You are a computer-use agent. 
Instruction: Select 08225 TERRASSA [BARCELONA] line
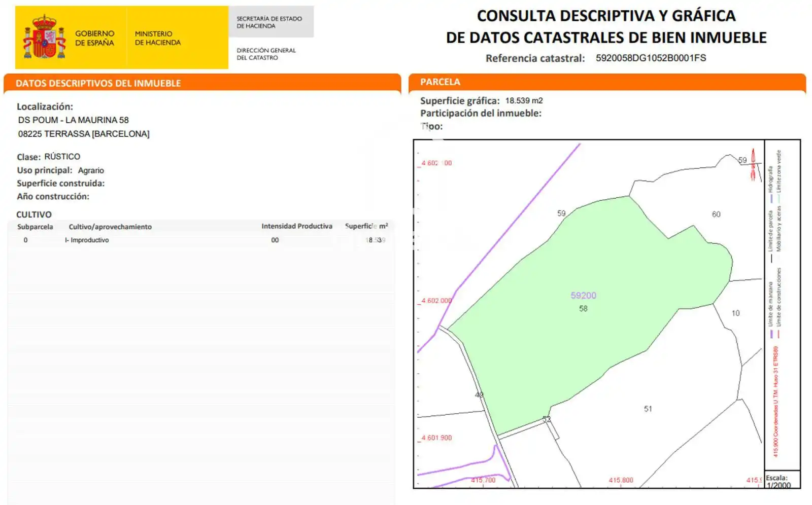point(84,134)
